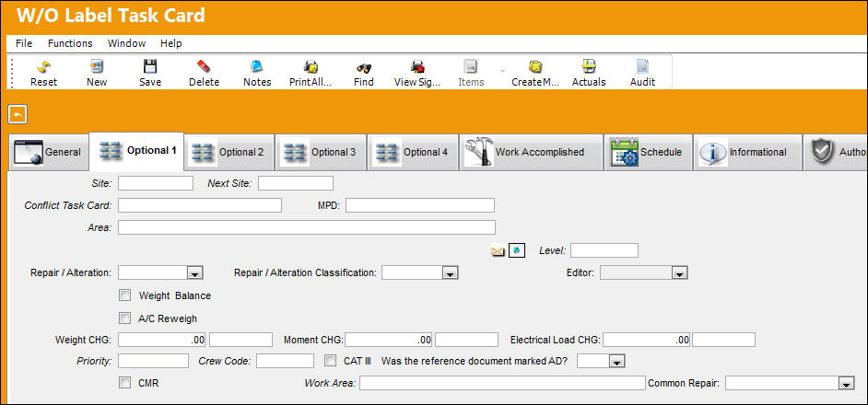Click the New toolbar icon
This screenshot has width=868, height=405.
pos(97,67)
